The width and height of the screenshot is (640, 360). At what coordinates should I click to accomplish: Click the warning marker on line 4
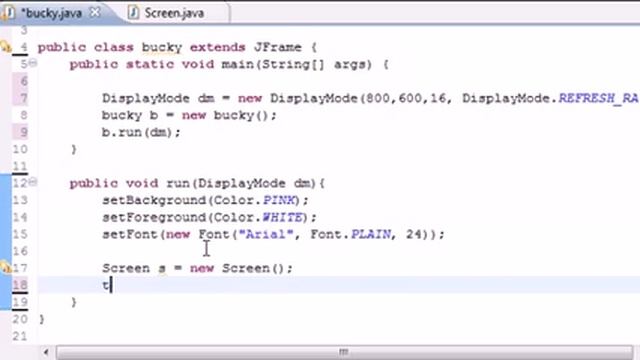pyautogui.click(x=5, y=47)
